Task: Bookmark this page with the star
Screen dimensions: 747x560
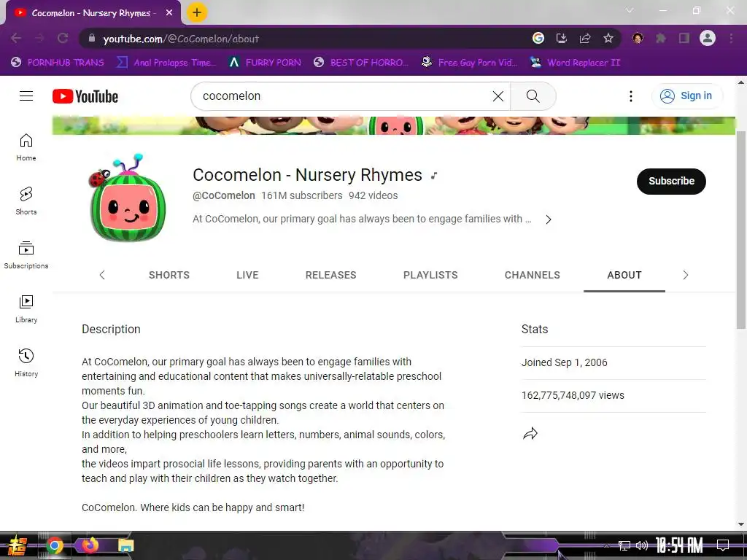Action: (x=608, y=38)
